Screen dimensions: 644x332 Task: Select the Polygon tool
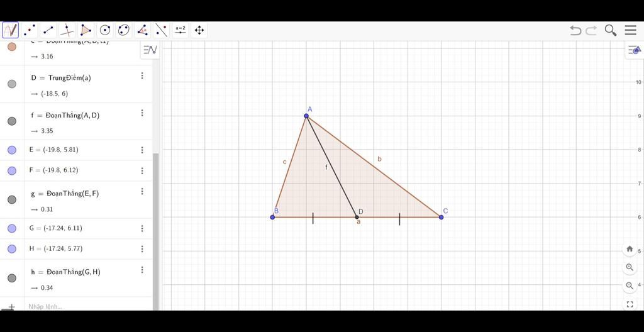point(86,30)
